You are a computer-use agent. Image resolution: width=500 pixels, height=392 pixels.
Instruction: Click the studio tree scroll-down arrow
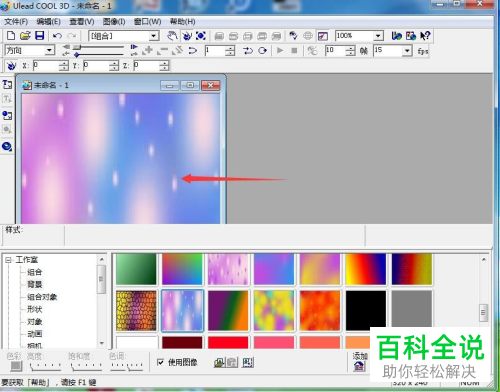point(102,343)
